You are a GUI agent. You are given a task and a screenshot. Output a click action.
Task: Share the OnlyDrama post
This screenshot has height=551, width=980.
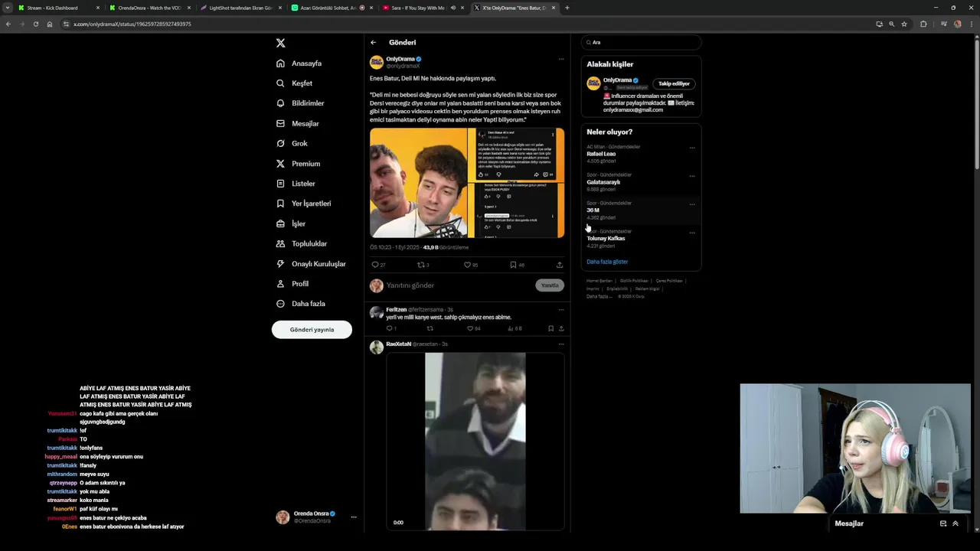pos(560,265)
